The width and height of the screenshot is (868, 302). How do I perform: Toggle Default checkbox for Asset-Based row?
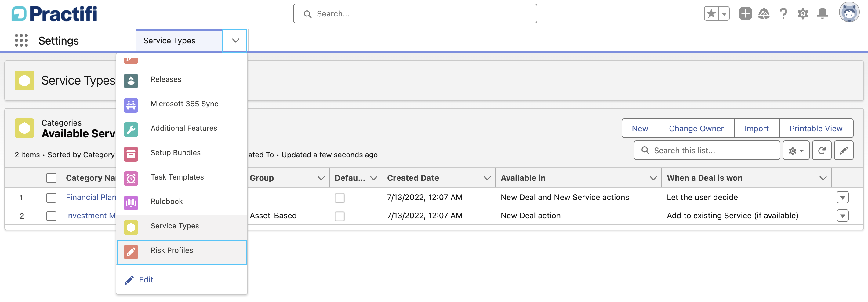340,216
